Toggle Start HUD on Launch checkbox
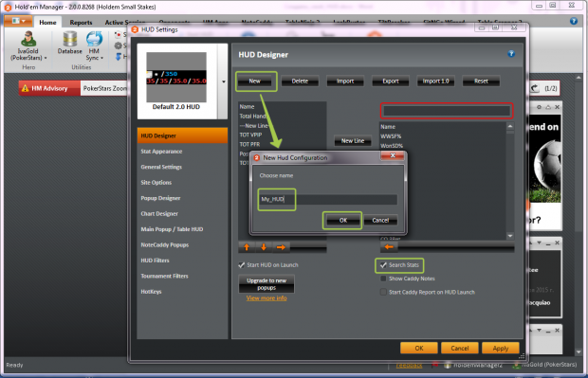Screen dimensions: 588x378 click(242, 265)
